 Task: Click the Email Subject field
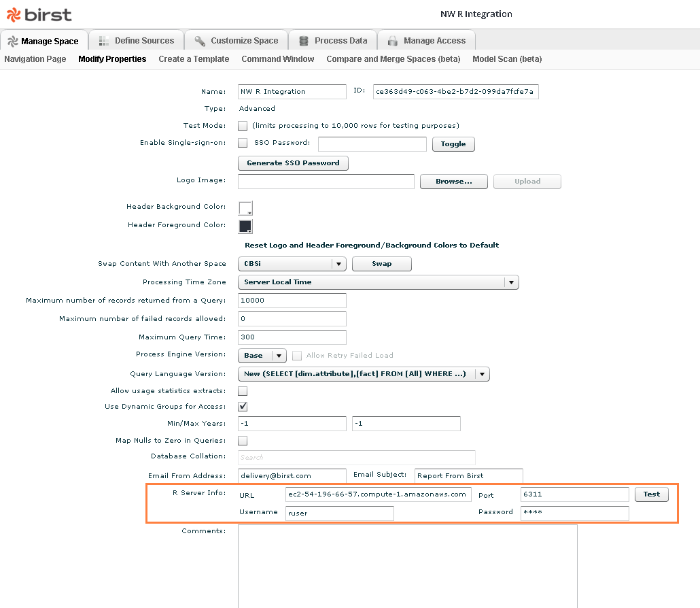(469, 476)
